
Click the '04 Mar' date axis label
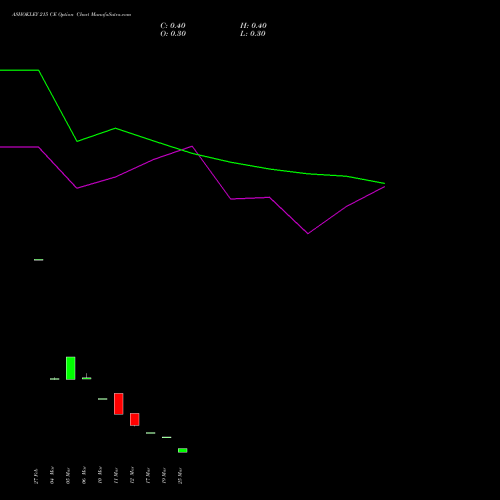point(52,475)
